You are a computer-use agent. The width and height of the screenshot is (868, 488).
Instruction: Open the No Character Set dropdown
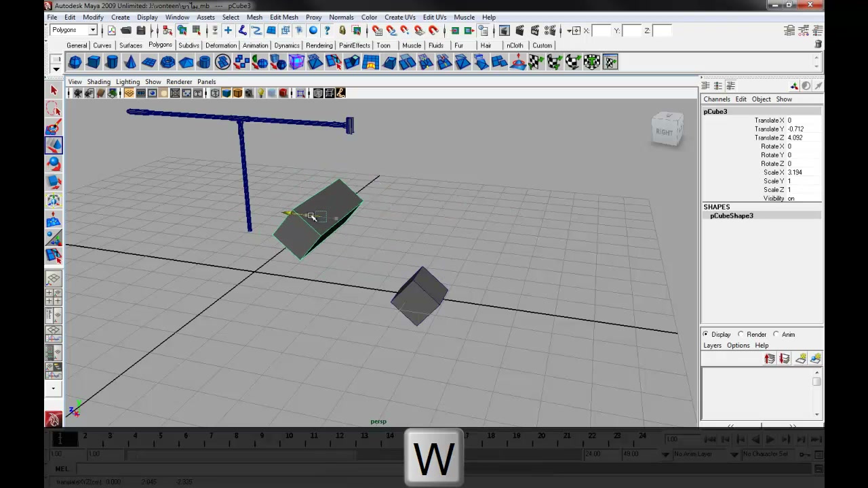(734, 454)
